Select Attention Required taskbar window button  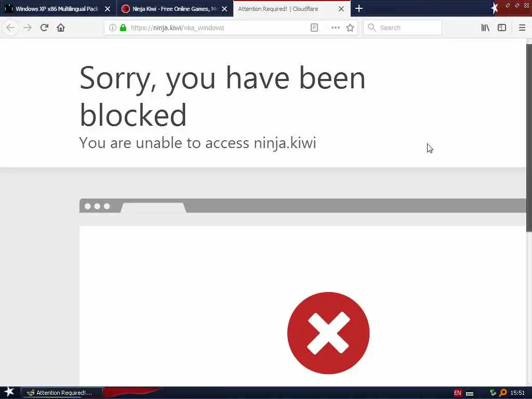tap(62, 393)
